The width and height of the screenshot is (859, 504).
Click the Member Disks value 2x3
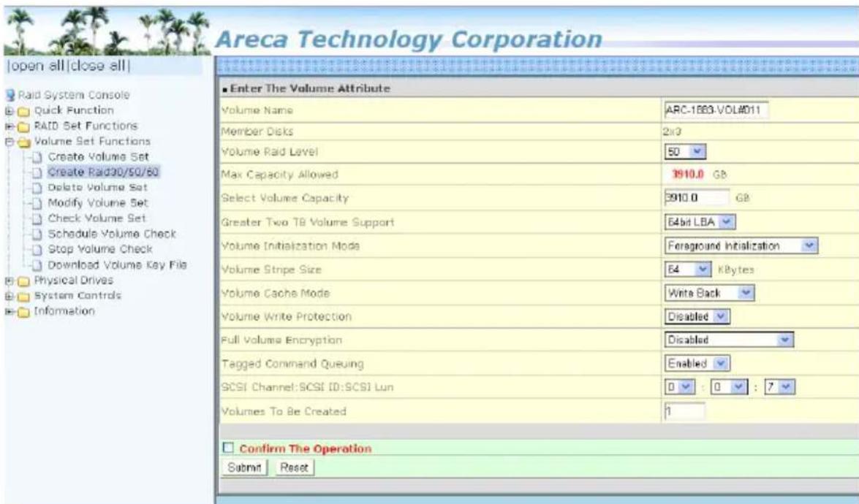[x=672, y=132]
